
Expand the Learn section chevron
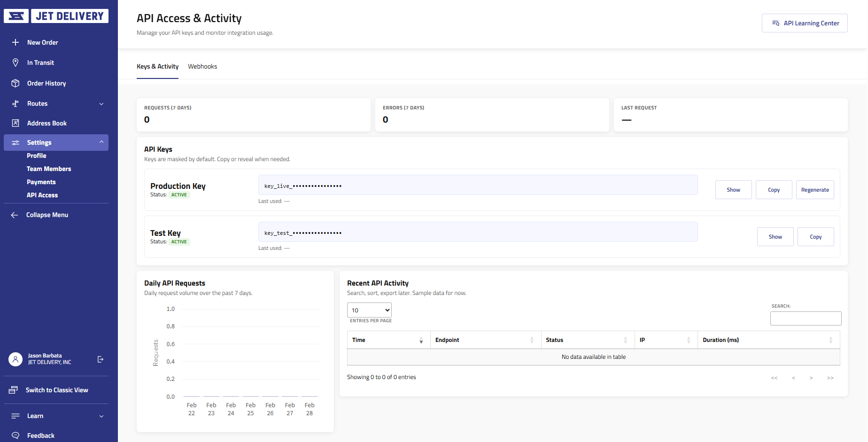(101, 416)
